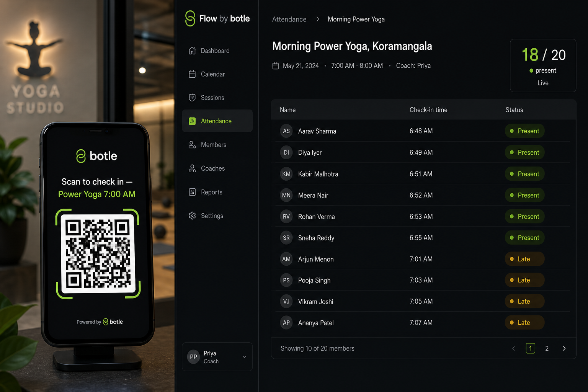Viewport: 588px width, 392px height.
Task: Click the Dashboard home icon
Action: click(x=192, y=51)
